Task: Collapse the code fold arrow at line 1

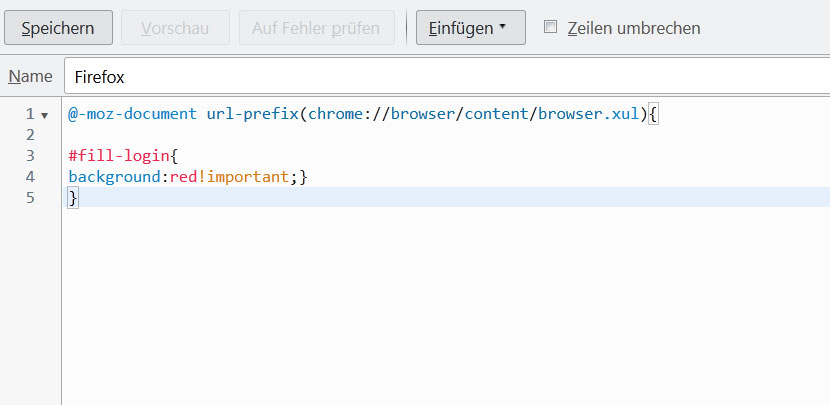Action: pos(44,114)
